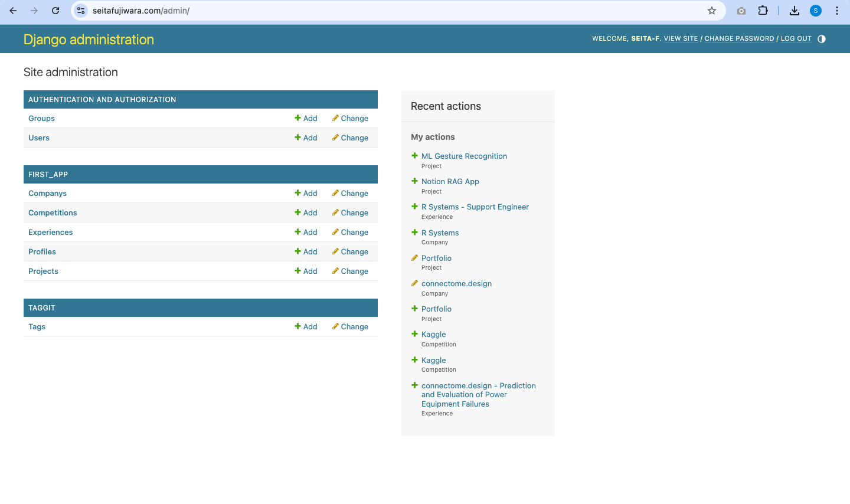Open connectome.design Prediction and Evaluation experience
Screen dimensions: 850x504
(x=478, y=395)
